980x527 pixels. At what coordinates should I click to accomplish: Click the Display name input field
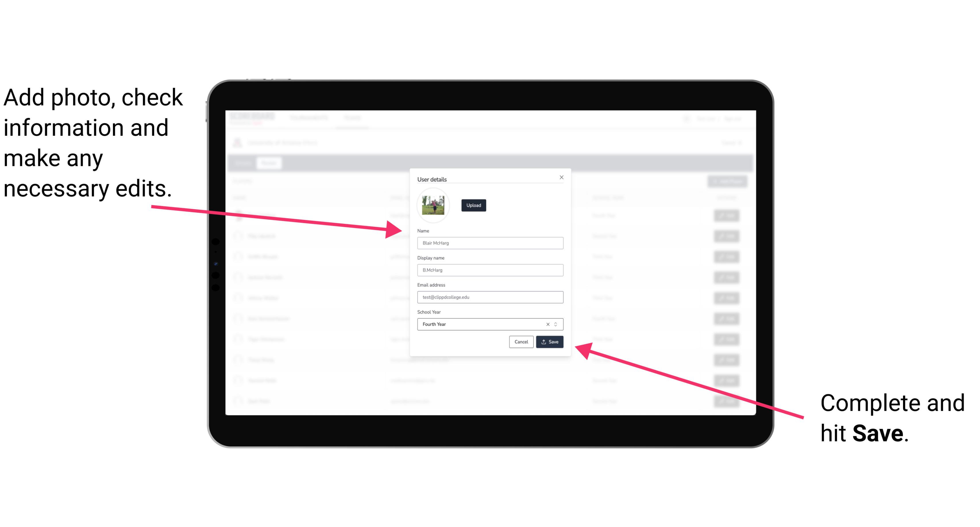coord(490,270)
